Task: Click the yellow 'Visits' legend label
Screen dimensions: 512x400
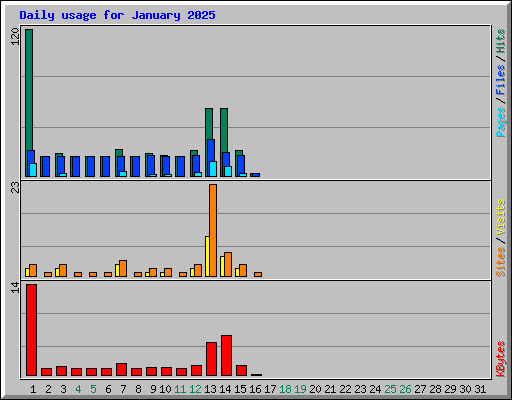Action: coord(500,217)
